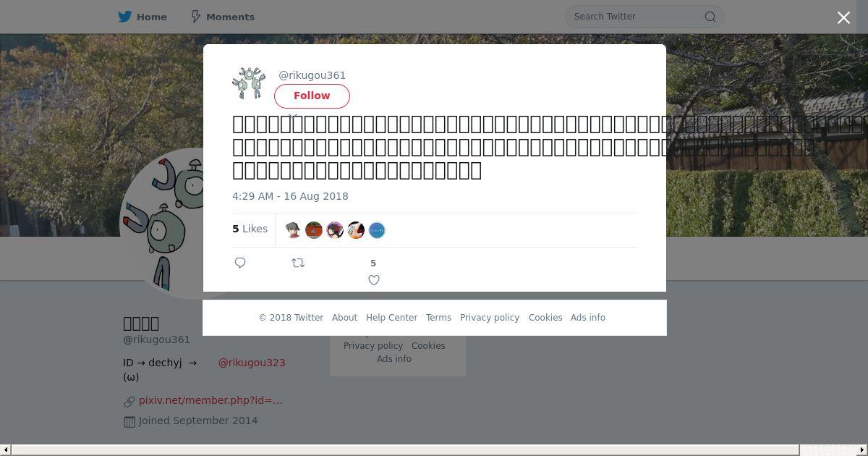This screenshot has width=868, height=456.
Task: Click into the Search Twitter field
Action: tap(637, 17)
